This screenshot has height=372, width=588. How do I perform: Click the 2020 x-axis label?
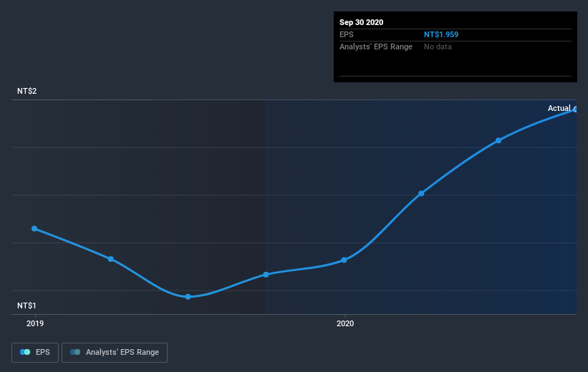point(345,323)
